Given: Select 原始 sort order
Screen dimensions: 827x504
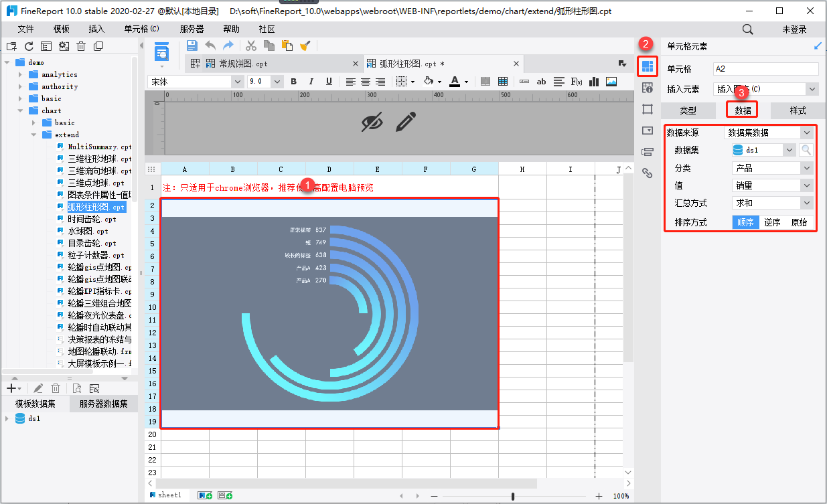Looking at the screenshot, I should 799,222.
